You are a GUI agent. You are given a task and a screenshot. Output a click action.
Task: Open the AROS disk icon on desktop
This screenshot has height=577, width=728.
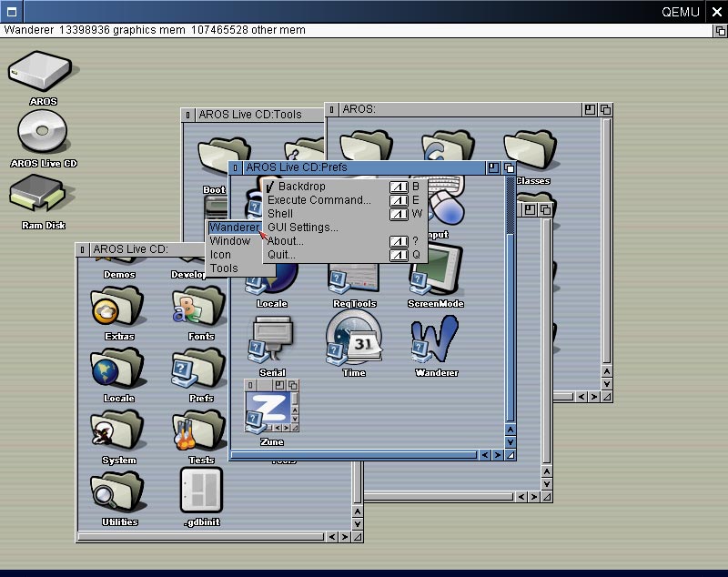coord(42,72)
